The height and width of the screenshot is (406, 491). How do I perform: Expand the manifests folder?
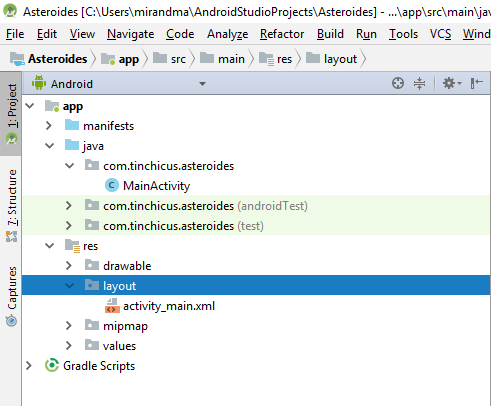49,126
